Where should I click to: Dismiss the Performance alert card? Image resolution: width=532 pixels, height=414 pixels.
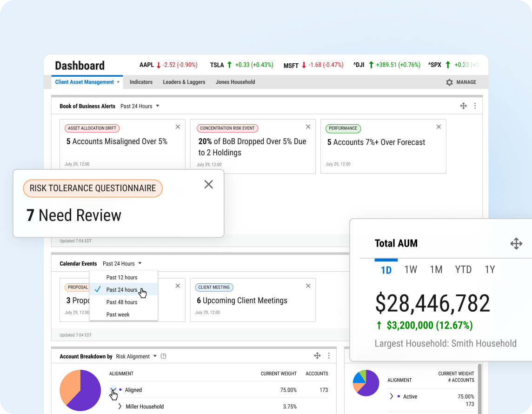point(439,127)
